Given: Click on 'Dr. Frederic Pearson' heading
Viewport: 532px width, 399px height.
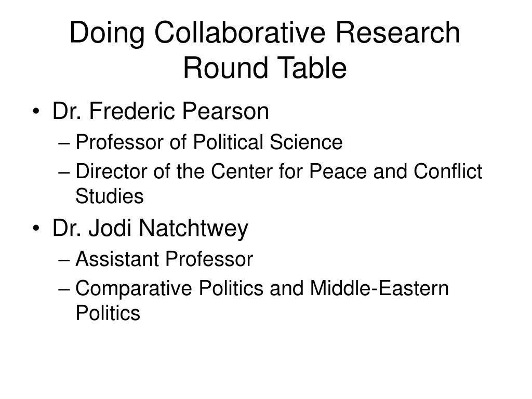Looking at the screenshot, I should coord(161,111).
